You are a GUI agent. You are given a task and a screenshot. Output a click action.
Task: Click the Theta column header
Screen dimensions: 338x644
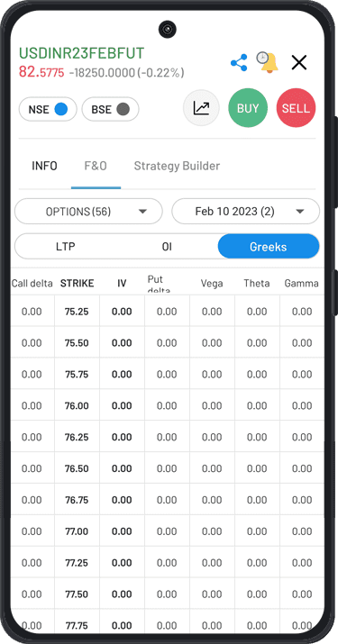point(257,284)
